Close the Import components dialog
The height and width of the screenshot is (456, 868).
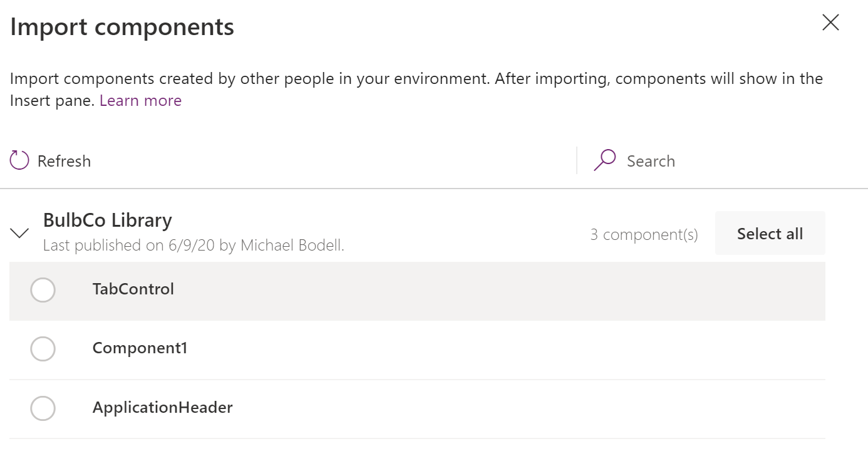(830, 23)
